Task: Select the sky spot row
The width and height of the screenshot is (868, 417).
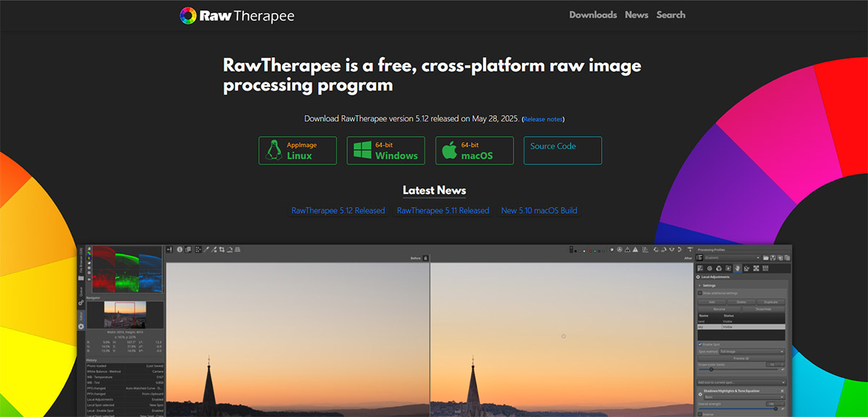Action: tap(741, 327)
